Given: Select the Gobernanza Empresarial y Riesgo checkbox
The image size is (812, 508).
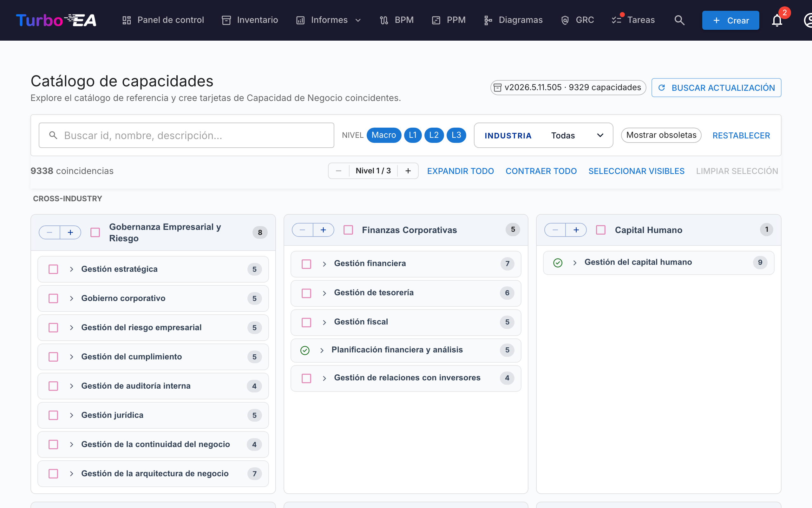Looking at the screenshot, I should [95, 232].
